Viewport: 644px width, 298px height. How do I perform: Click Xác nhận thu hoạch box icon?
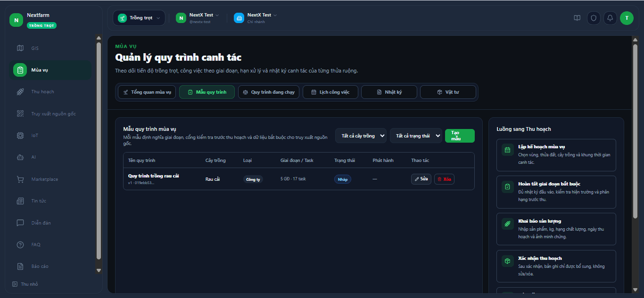[508, 261]
